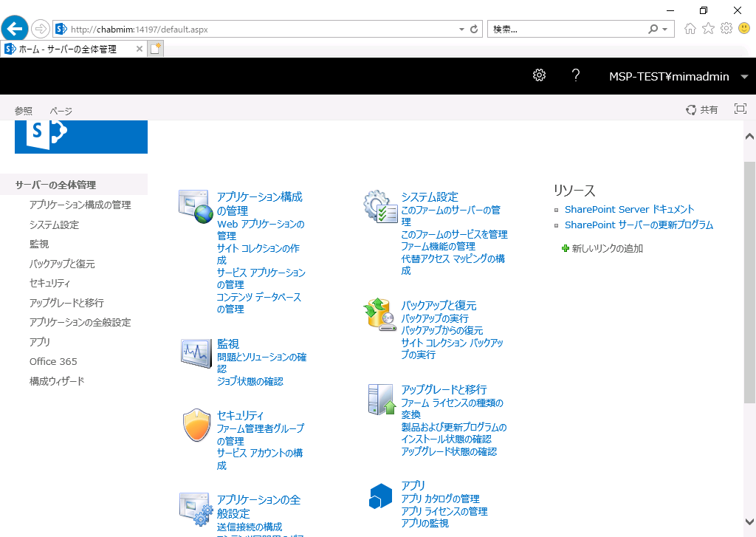Click the 共有 share button
Screen dimensions: 756x537
tap(702, 110)
